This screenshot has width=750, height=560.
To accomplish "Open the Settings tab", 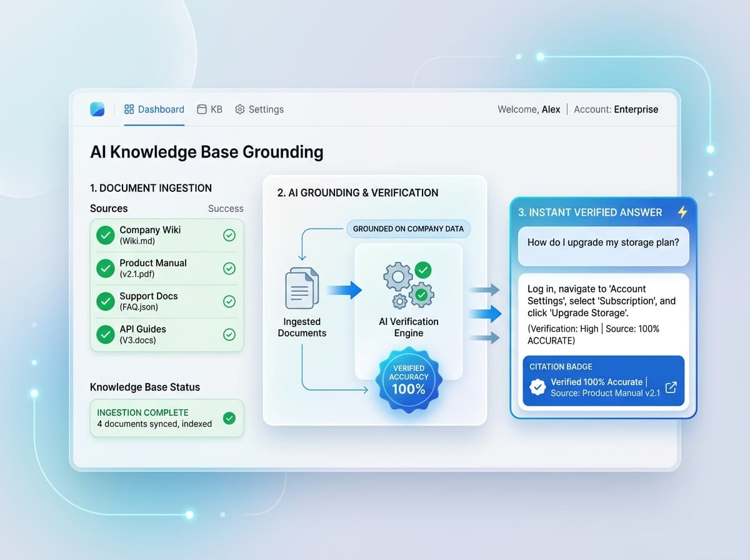I will click(259, 109).
